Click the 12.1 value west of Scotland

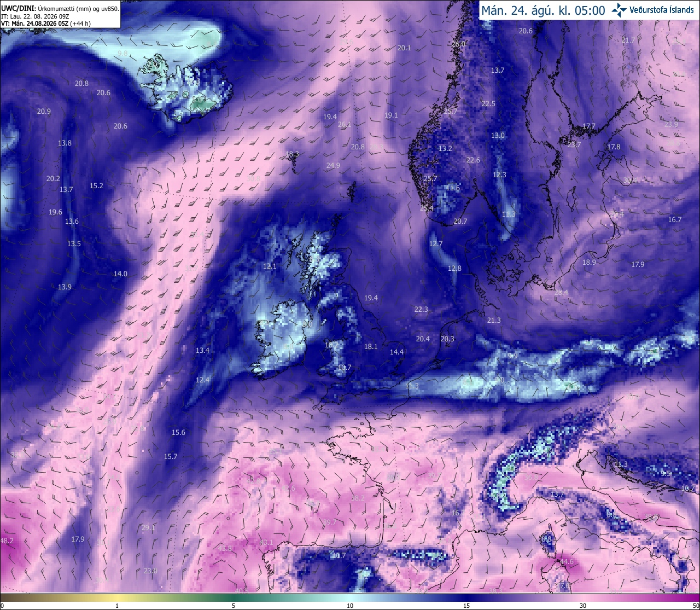[270, 266]
